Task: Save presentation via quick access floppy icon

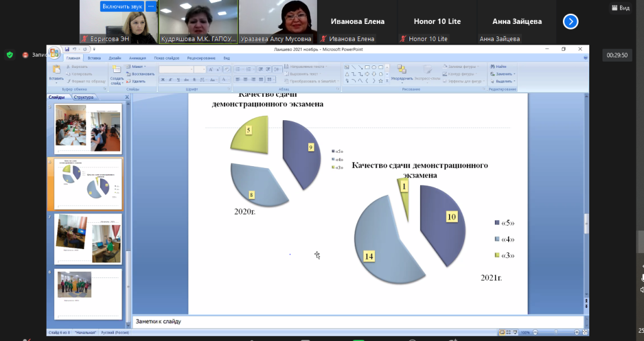Action: coord(67,49)
